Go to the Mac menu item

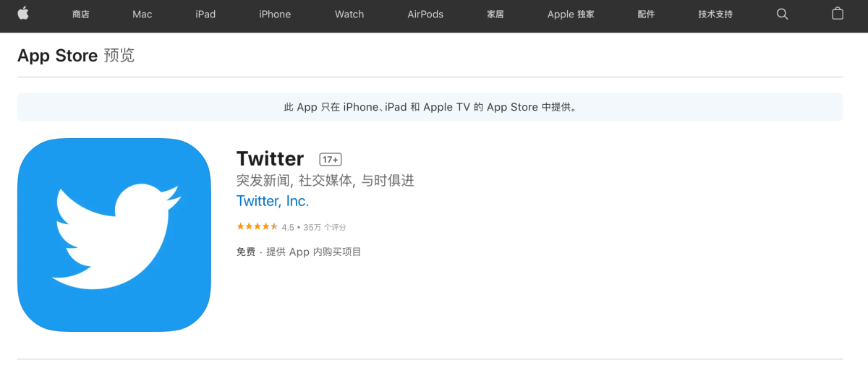point(142,14)
